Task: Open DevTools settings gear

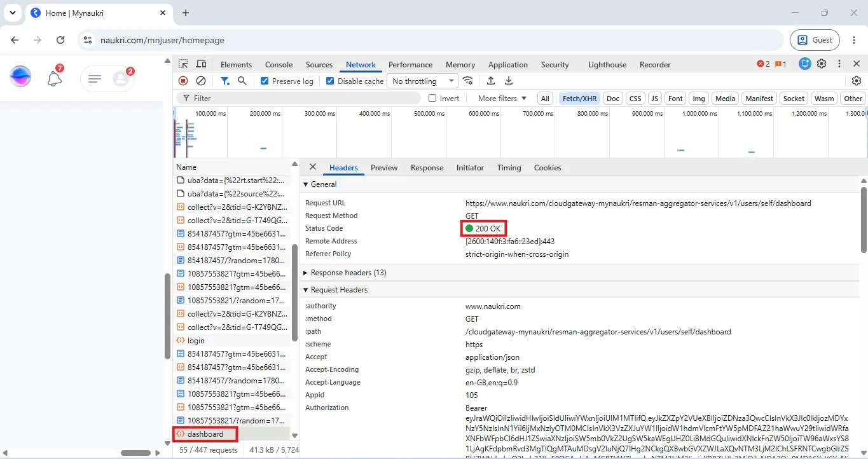Action: click(822, 64)
